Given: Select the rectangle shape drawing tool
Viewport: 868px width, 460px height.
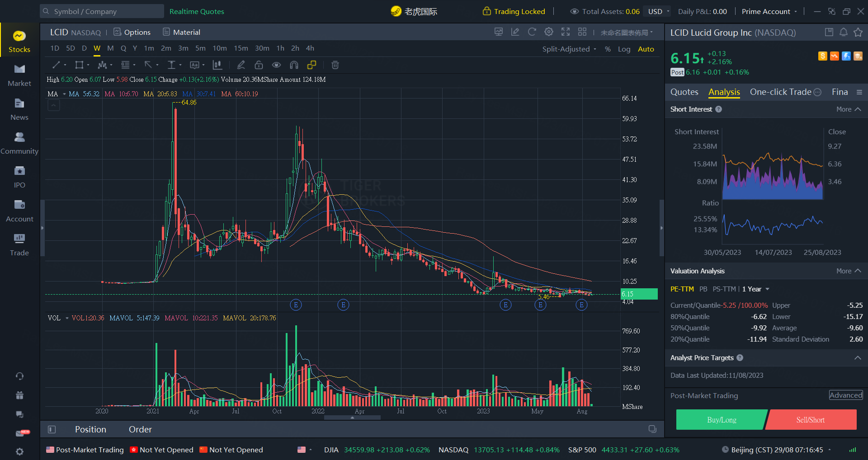Looking at the screenshot, I should click(79, 65).
